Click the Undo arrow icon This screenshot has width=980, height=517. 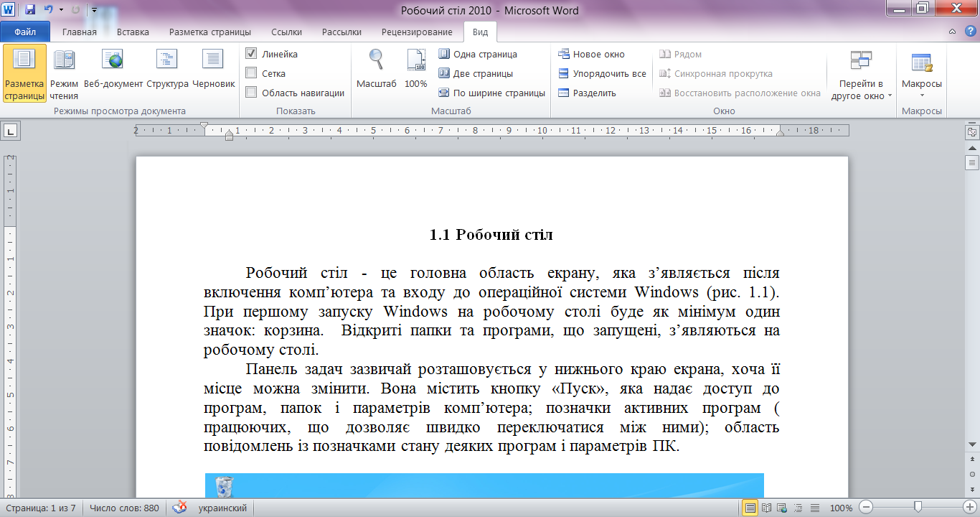point(48,10)
